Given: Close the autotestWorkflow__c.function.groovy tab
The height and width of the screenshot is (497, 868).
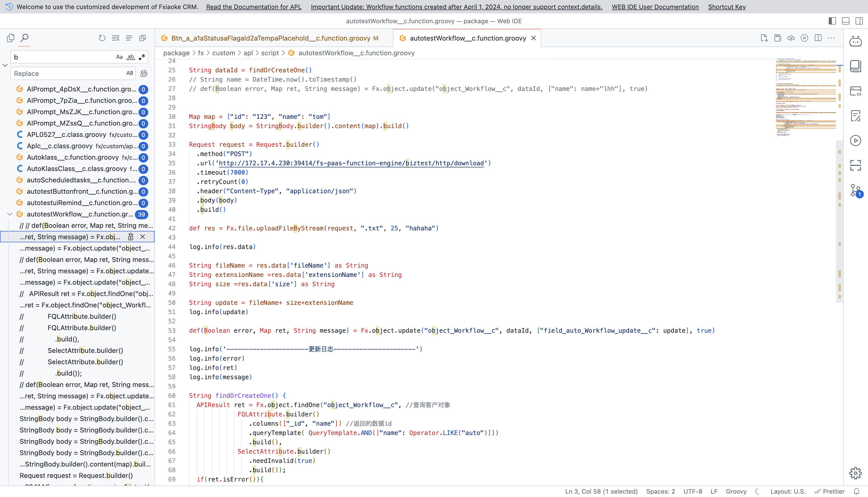Looking at the screenshot, I should 533,38.
